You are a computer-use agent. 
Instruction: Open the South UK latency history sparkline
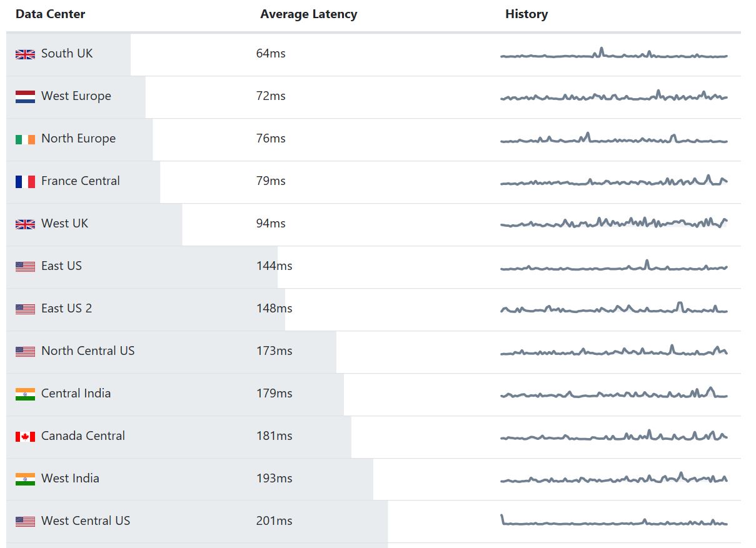pyautogui.click(x=613, y=54)
